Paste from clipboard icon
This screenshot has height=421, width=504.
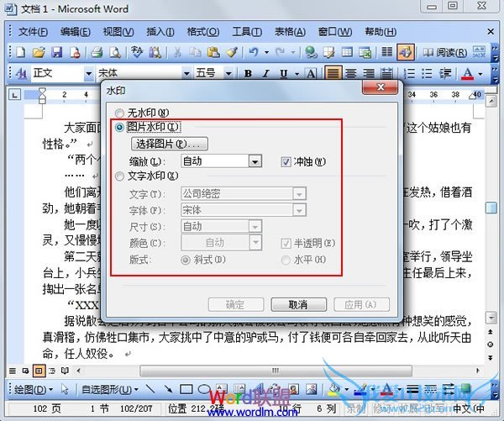coord(213,52)
